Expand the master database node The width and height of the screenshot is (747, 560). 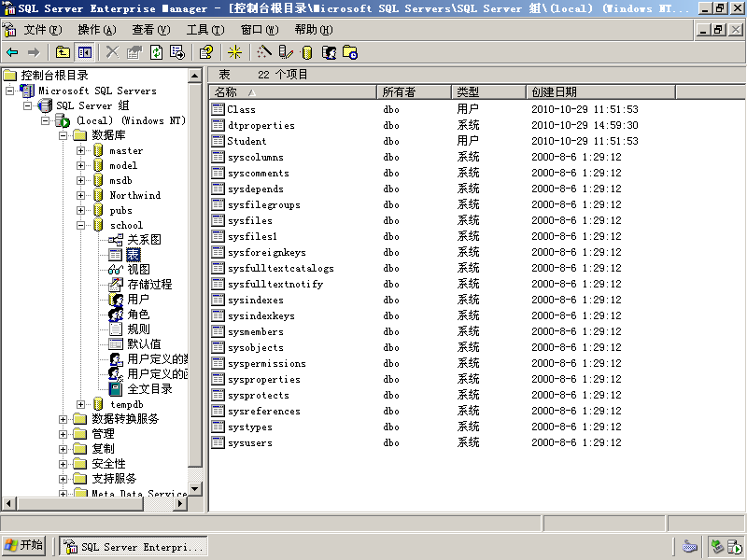click(80, 150)
